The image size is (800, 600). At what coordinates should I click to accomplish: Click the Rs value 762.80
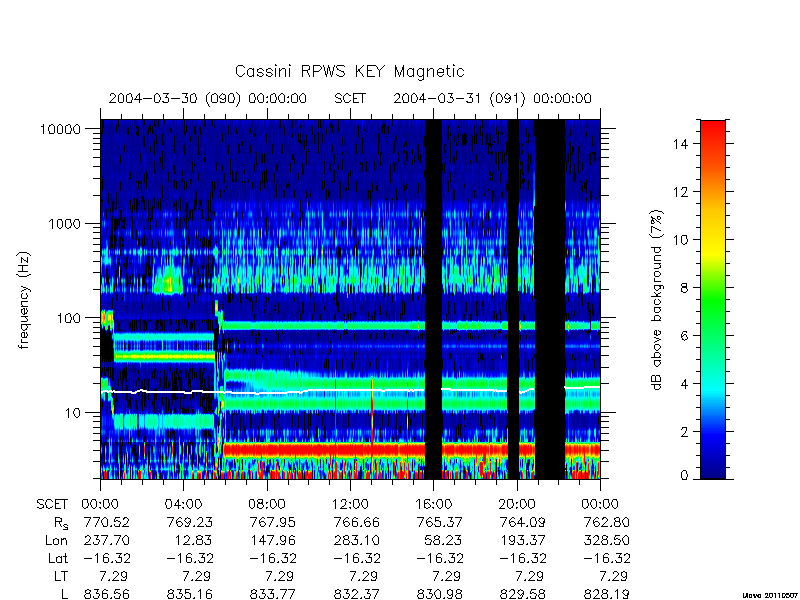pyautogui.click(x=606, y=522)
